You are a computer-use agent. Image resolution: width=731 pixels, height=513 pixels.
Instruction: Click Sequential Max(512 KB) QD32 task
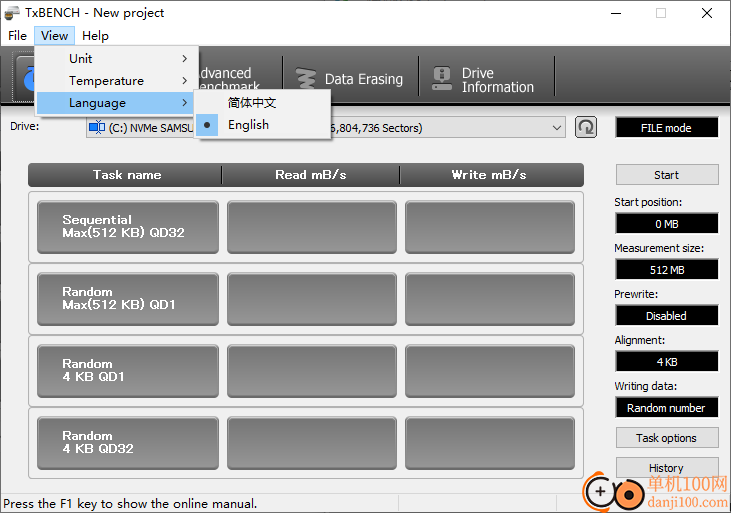pos(128,227)
